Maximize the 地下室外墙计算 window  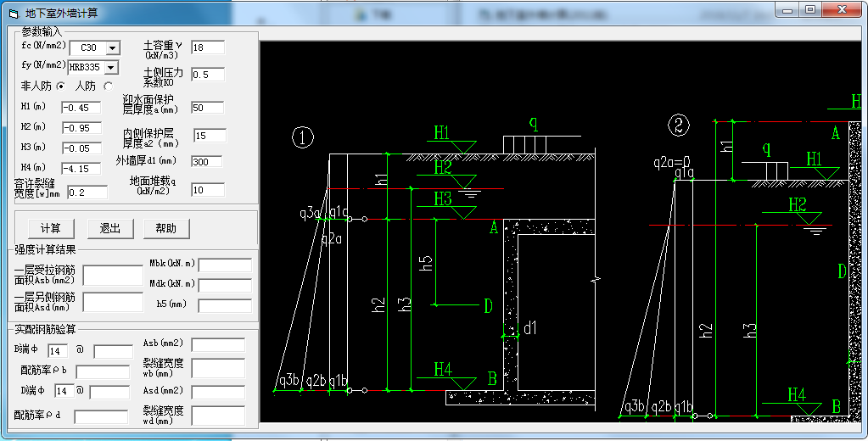[x=810, y=10]
